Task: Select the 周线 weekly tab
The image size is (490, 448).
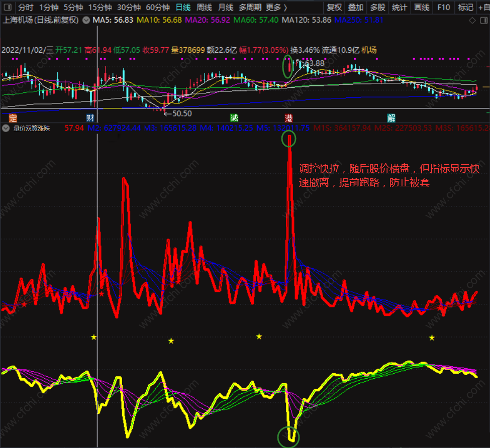Action: coord(204,7)
